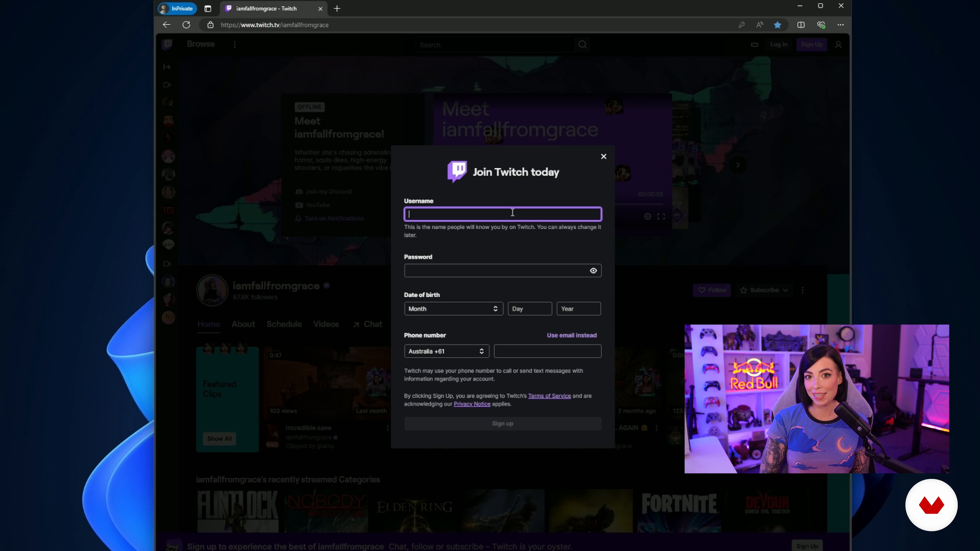
Task: Open the Flintlock category thumbnail
Action: pos(238,511)
